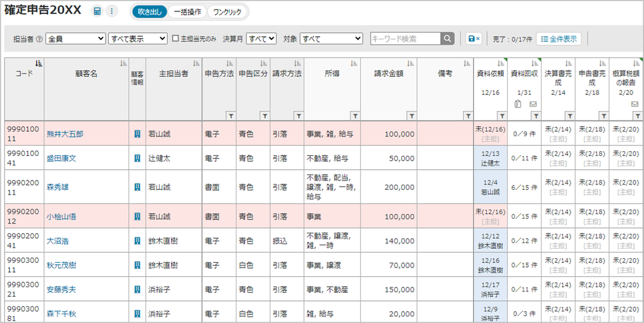The width and height of the screenshot is (644, 323).
Task: Open customer link 盛田康文
Action: tap(61, 158)
